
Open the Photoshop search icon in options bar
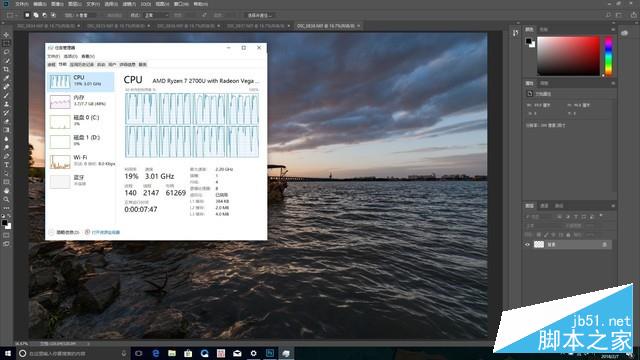[608, 15]
